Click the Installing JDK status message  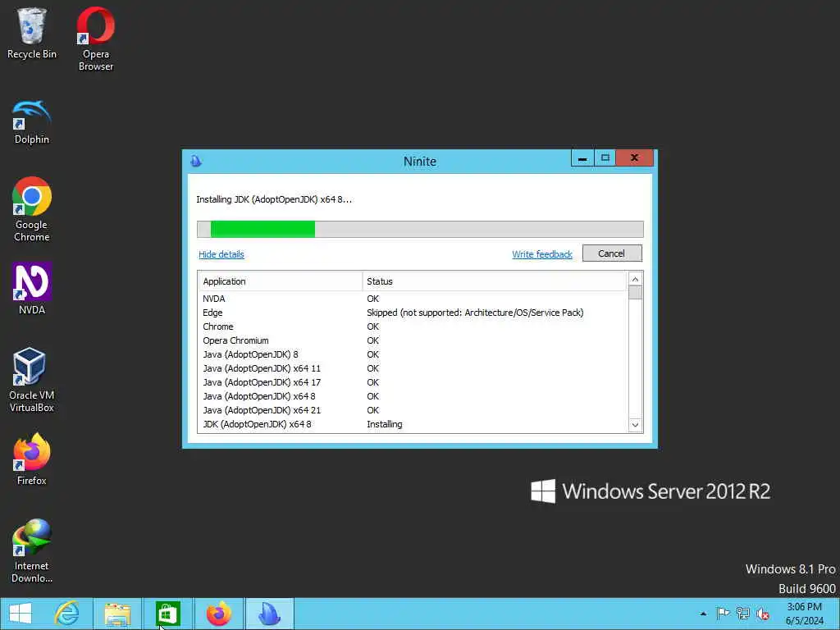pyautogui.click(x=274, y=199)
